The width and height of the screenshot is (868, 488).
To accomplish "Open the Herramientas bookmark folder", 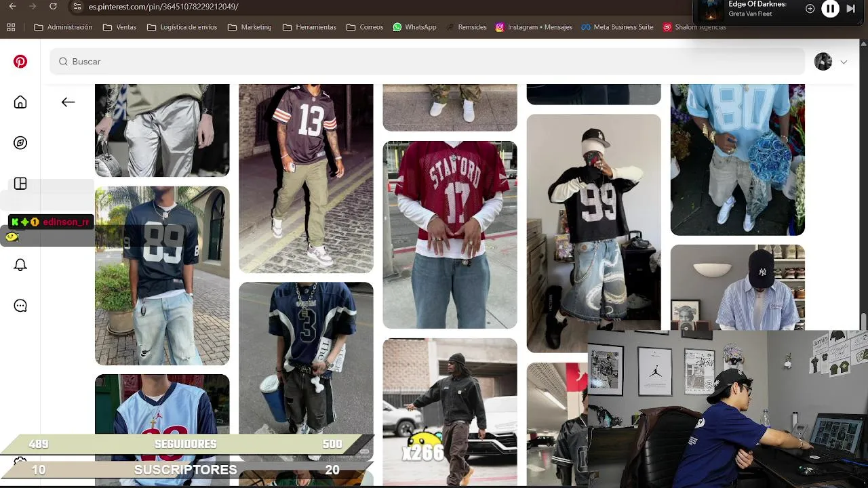I will (x=309, y=27).
